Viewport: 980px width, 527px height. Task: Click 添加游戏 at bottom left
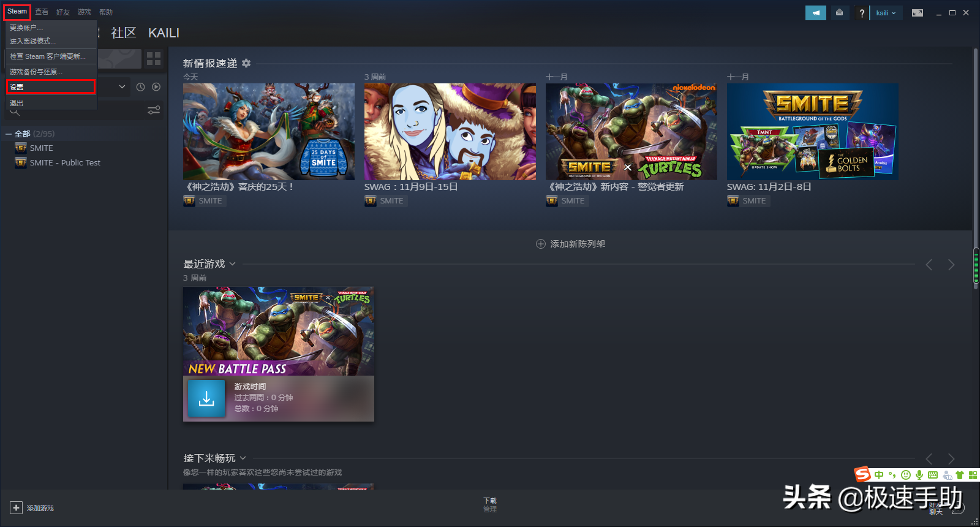(32, 508)
